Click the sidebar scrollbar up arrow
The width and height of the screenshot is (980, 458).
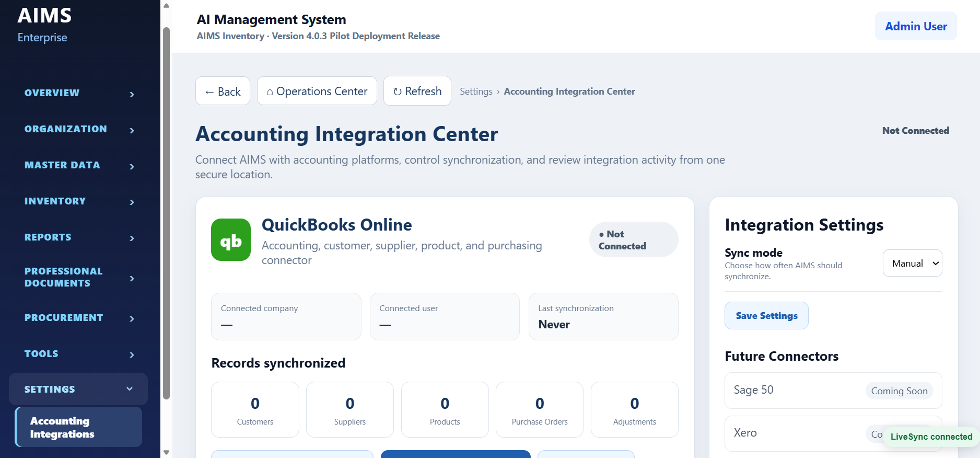click(x=166, y=6)
